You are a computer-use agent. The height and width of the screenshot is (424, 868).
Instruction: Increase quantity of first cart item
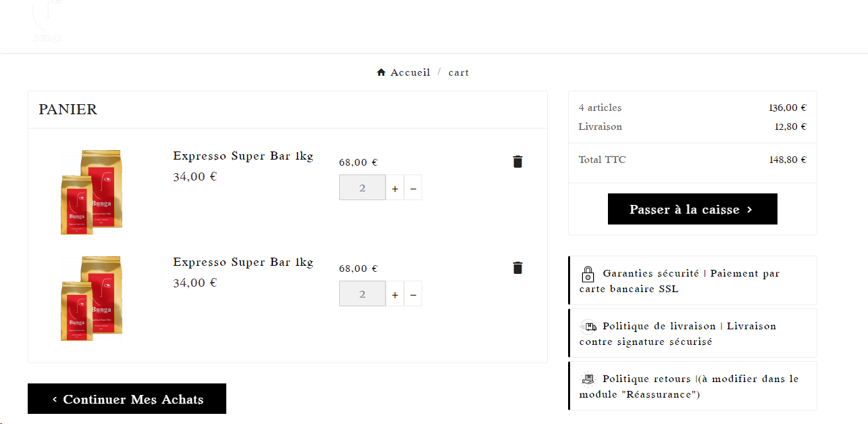pyautogui.click(x=394, y=188)
